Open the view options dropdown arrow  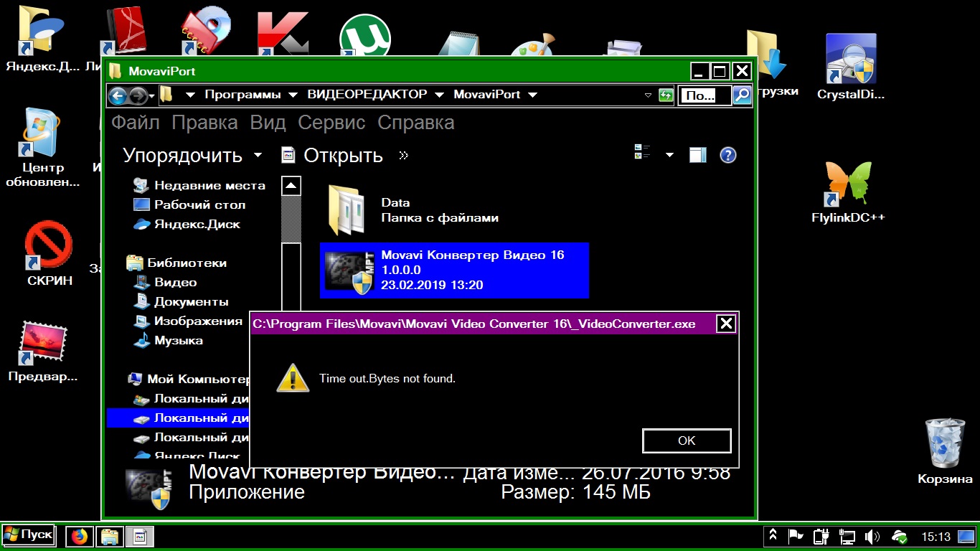point(669,155)
